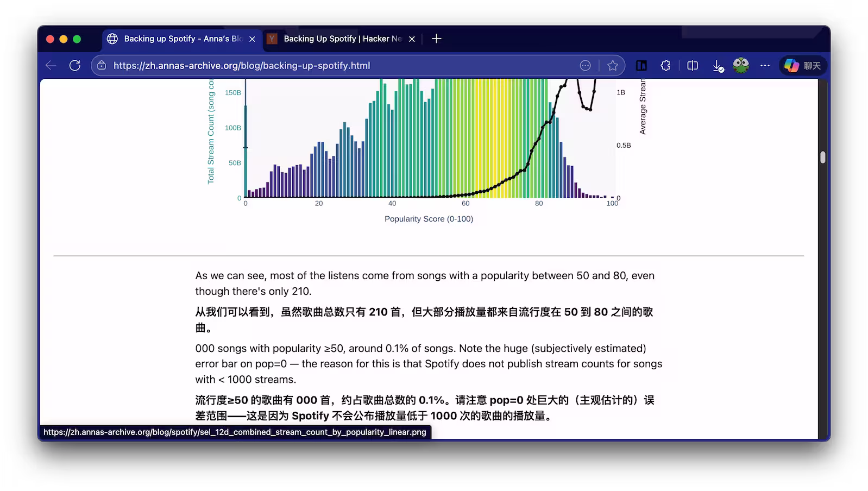
Task: Click the macOS yellow minimize window button
Action: [64, 39]
